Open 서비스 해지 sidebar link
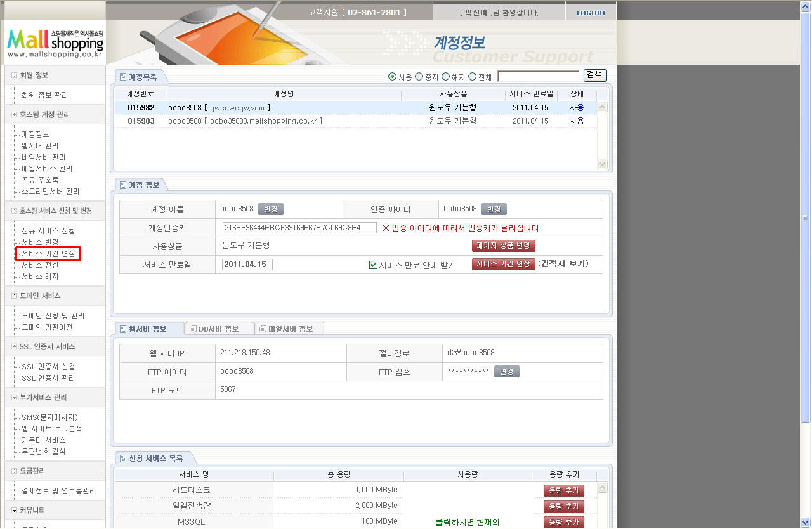Screen dimensions: 812x529 40,277
